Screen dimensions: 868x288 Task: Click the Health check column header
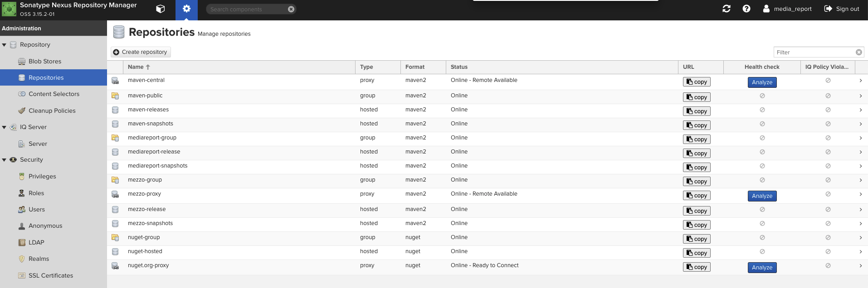tap(762, 67)
